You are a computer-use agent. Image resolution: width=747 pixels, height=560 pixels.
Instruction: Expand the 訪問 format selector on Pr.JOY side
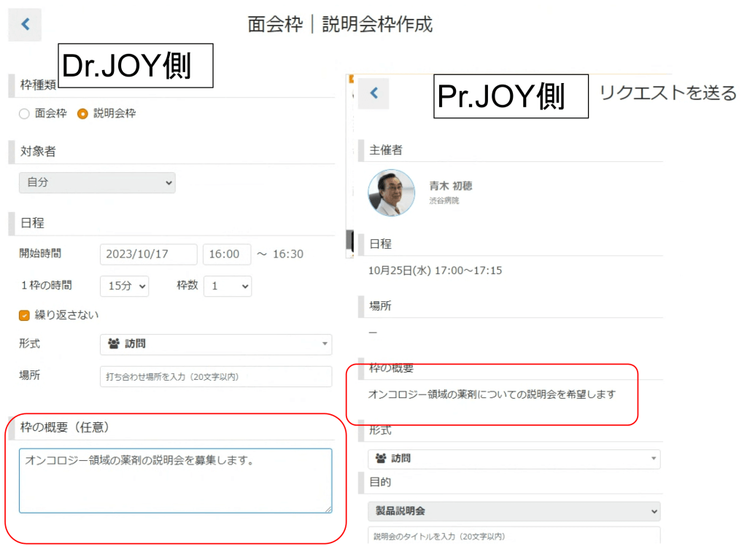[514, 459]
